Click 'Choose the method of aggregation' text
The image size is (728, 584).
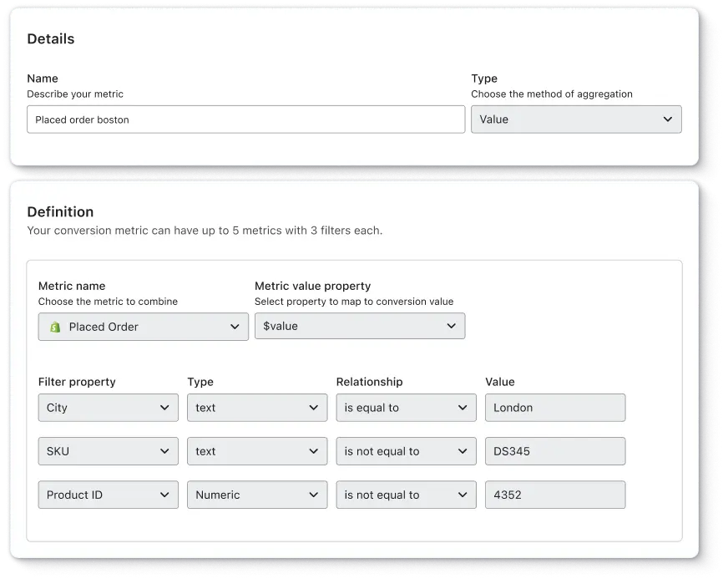(552, 94)
